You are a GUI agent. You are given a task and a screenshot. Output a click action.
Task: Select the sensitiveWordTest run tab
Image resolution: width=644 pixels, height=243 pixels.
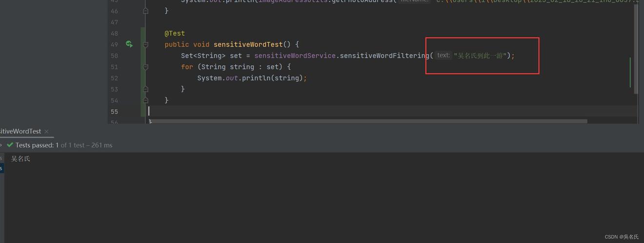(20, 131)
